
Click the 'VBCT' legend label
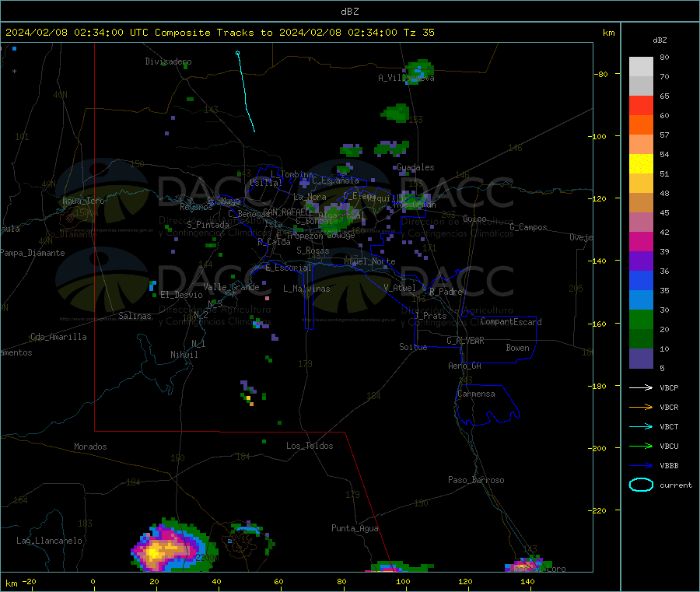point(669,426)
